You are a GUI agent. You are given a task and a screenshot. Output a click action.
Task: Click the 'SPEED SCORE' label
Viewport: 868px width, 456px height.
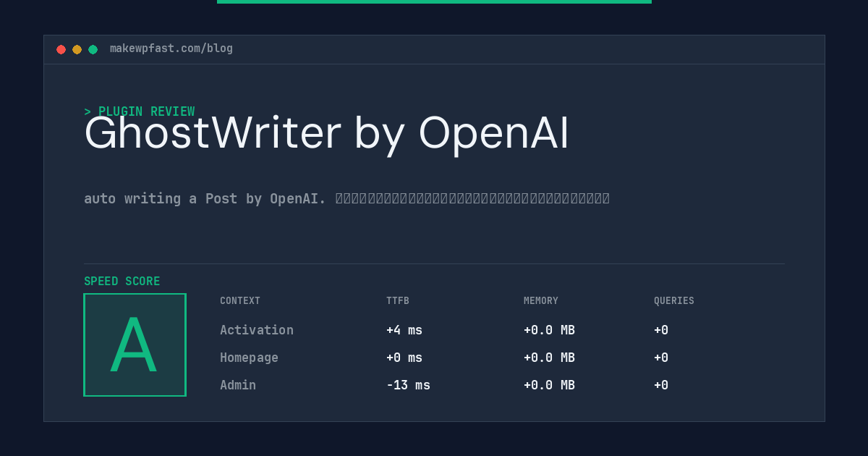122,282
